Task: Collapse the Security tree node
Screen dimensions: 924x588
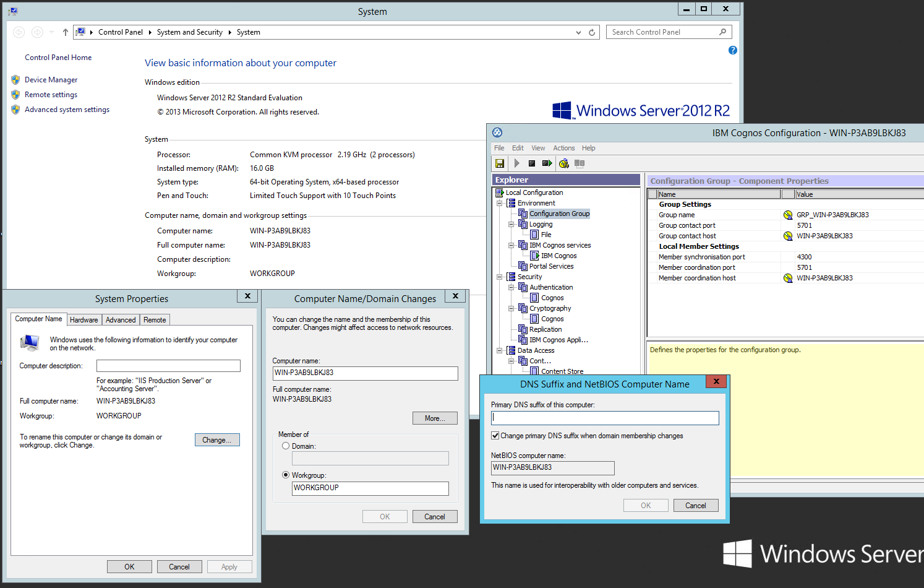Action: [x=500, y=277]
